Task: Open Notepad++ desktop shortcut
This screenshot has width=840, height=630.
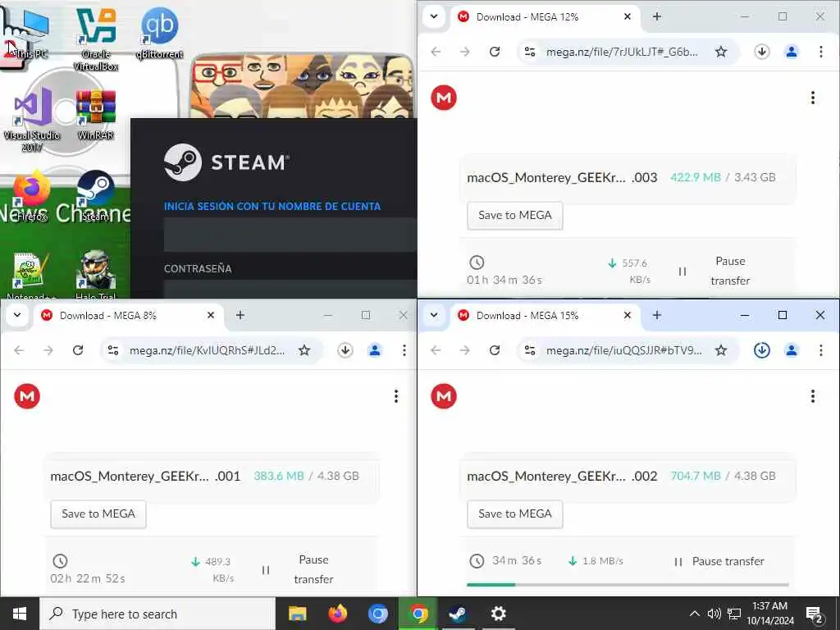Action: pyautogui.click(x=31, y=276)
